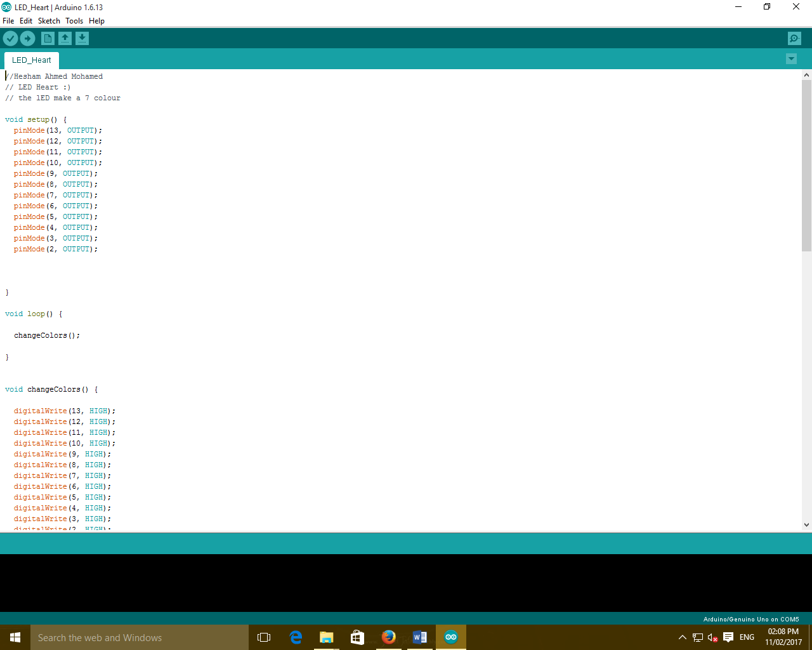
Task: Click the line "digitalWrite(8, HIGH);"
Action: 62,465
